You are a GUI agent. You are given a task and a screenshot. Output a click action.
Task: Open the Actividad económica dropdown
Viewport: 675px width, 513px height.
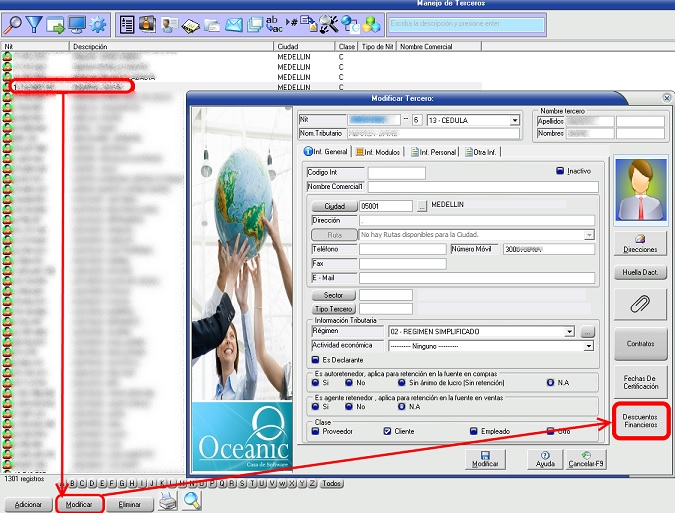(589, 346)
